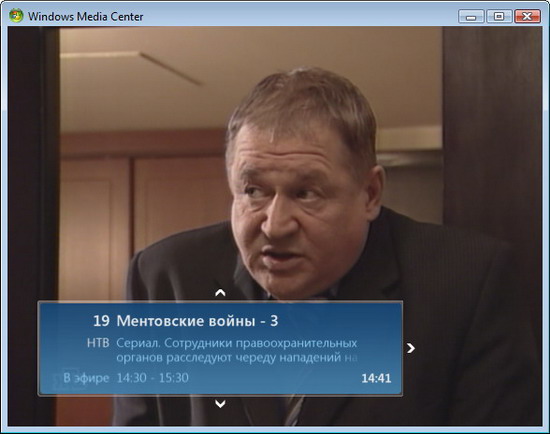Click the right arrow beside the program info
The image size is (550, 434).
411,348
